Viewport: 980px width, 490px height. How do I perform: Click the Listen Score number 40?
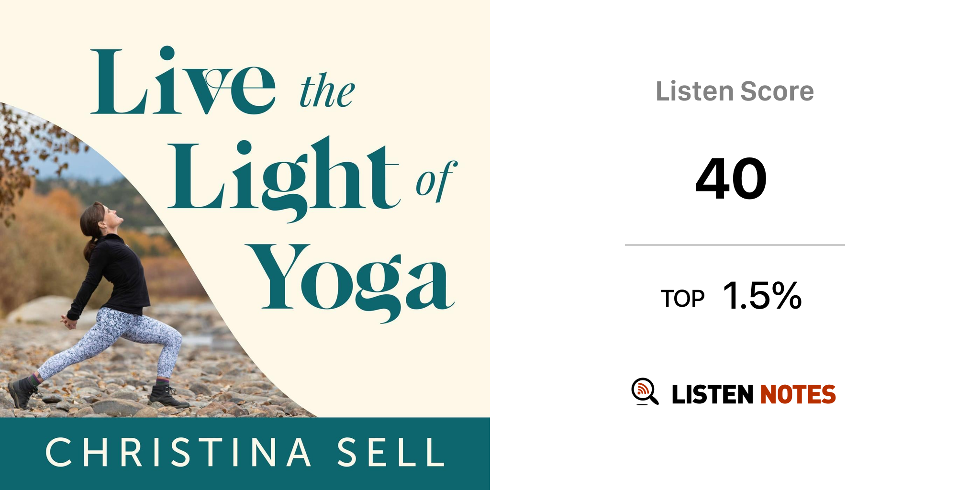click(731, 178)
